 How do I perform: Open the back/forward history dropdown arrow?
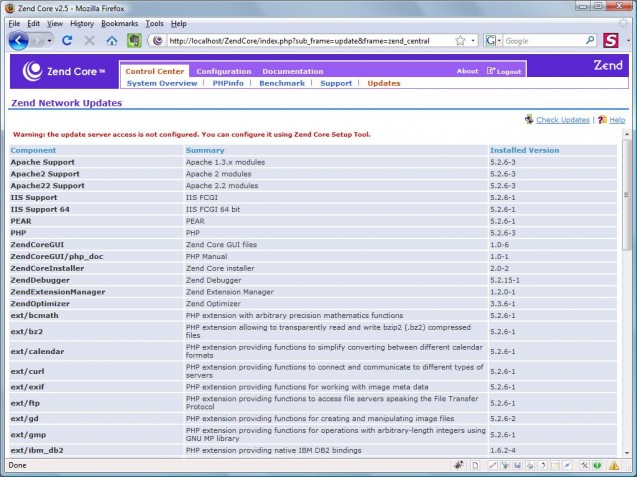50,41
